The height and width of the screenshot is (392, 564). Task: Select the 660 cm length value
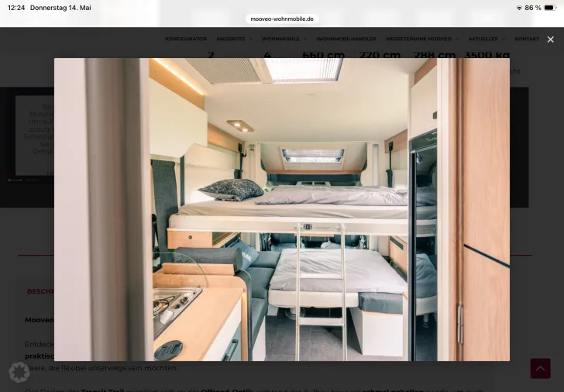pyautogui.click(x=323, y=55)
